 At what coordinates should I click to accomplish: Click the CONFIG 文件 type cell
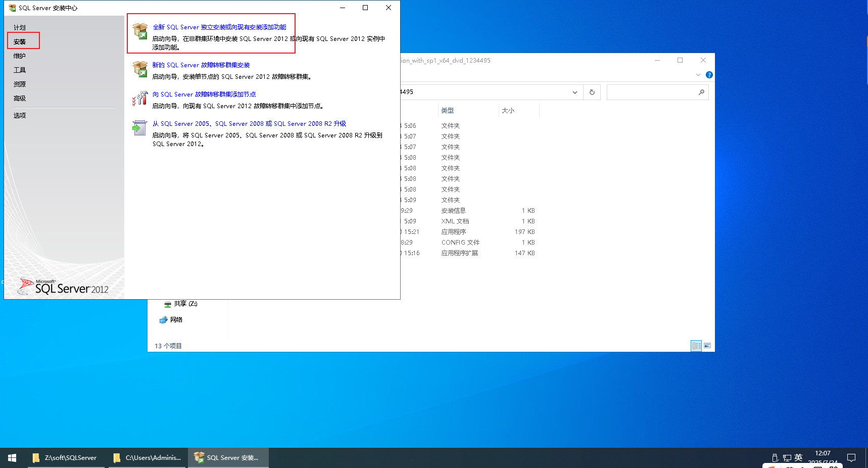(460, 243)
